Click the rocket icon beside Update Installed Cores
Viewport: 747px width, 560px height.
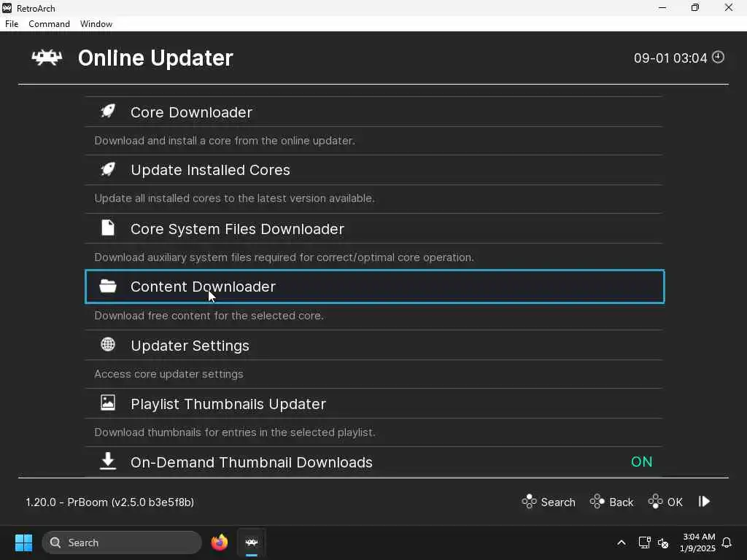pyautogui.click(x=108, y=169)
